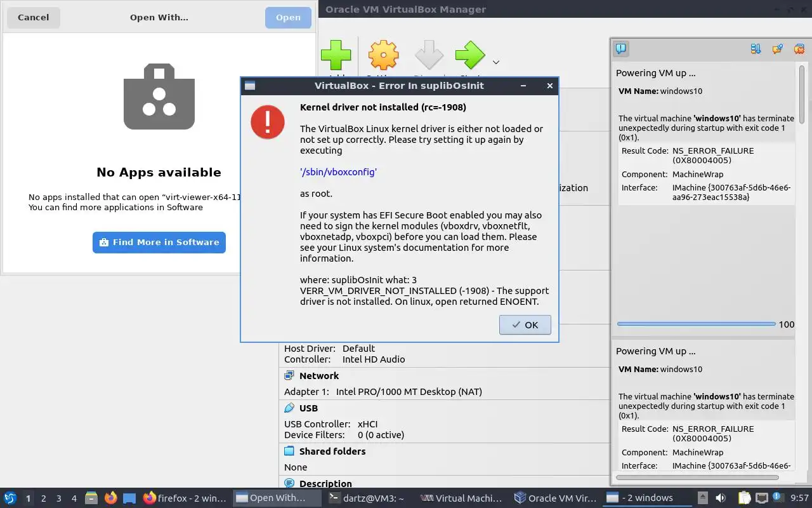
Task: Click the 'xHCI' USB Controller value
Action: click(x=368, y=424)
